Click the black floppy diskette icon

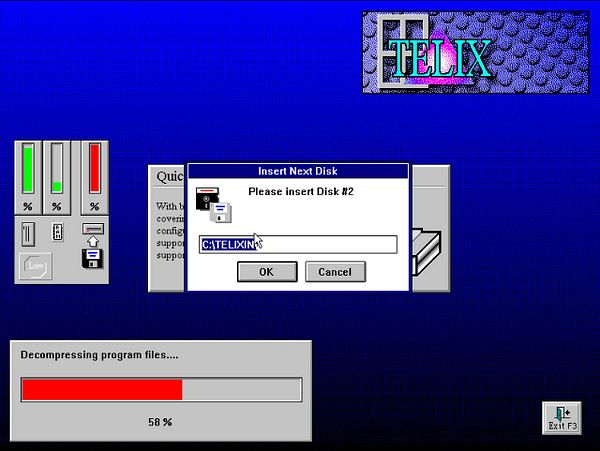93,258
